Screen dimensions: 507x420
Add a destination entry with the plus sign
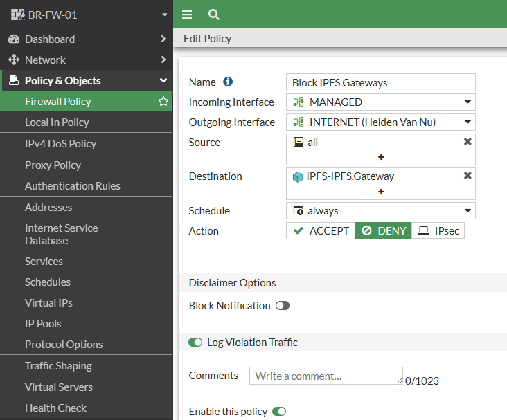tap(380, 192)
